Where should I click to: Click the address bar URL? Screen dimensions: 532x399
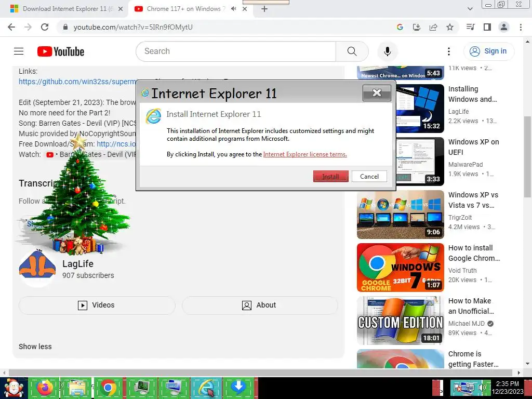[133, 27]
